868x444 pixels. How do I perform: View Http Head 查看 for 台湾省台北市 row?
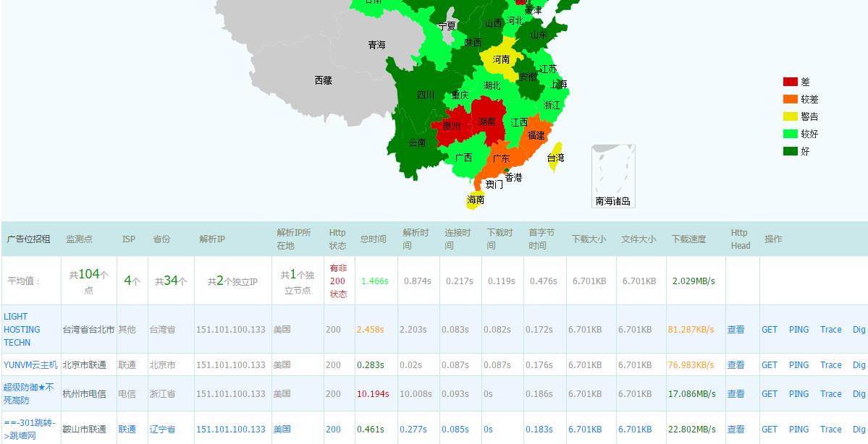pos(736,330)
